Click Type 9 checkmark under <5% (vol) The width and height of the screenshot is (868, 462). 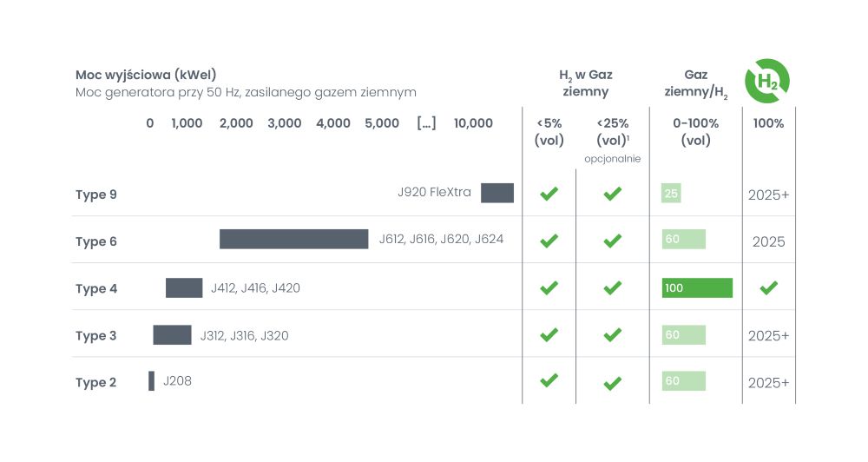[549, 194]
